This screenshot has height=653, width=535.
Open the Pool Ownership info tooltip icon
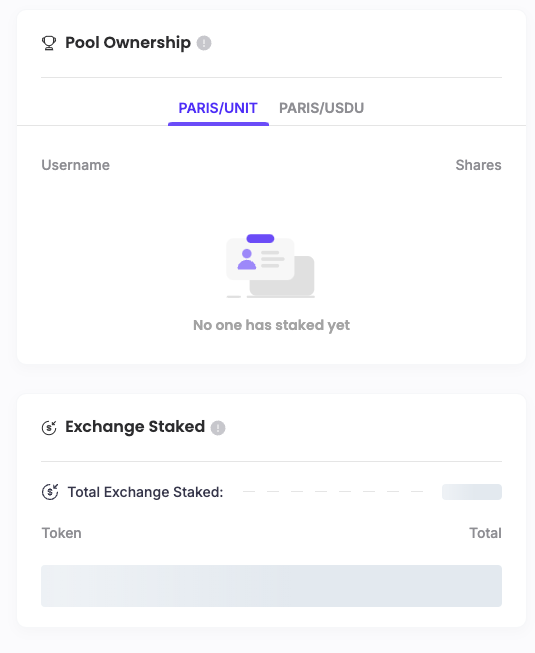click(x=204, y=43)
